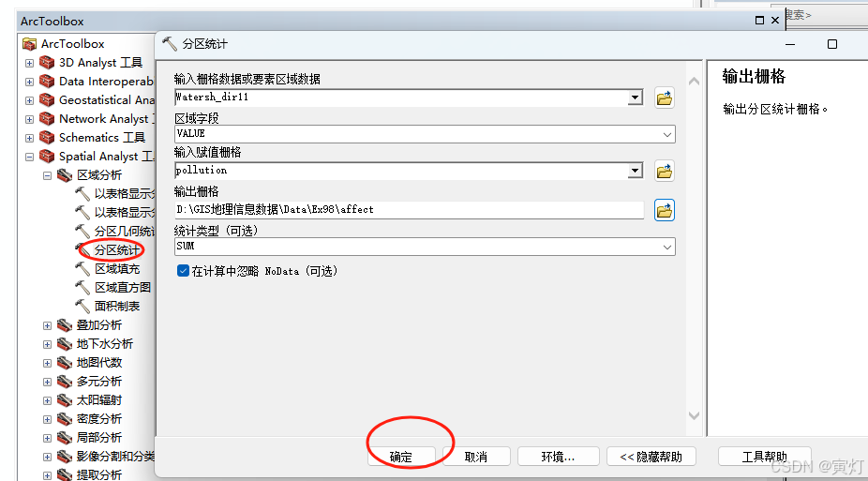Click the 区域直方图 hammer tool icon
The image size is (868, 481).
[82, 288]
